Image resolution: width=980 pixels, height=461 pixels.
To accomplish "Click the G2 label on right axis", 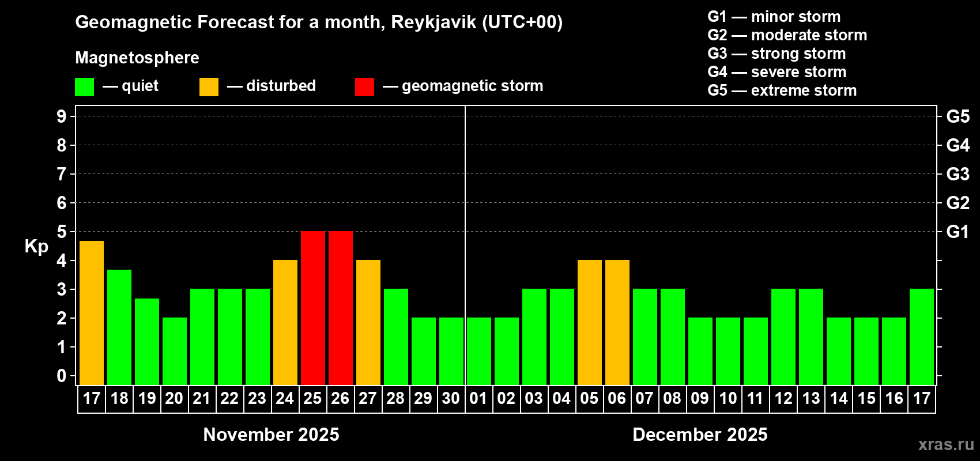I will pyautogui.click(x=958, y=203).
